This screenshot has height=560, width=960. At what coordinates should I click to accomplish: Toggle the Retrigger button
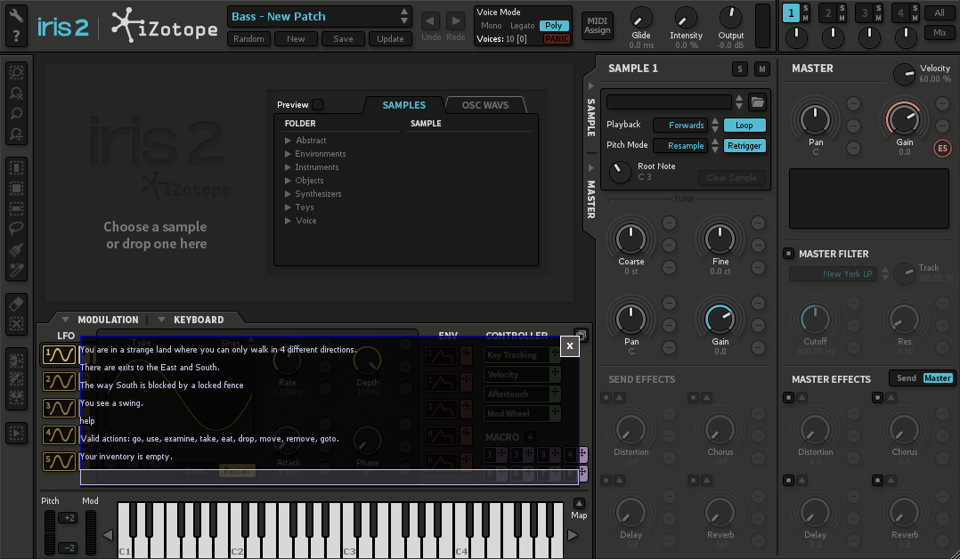744,146
